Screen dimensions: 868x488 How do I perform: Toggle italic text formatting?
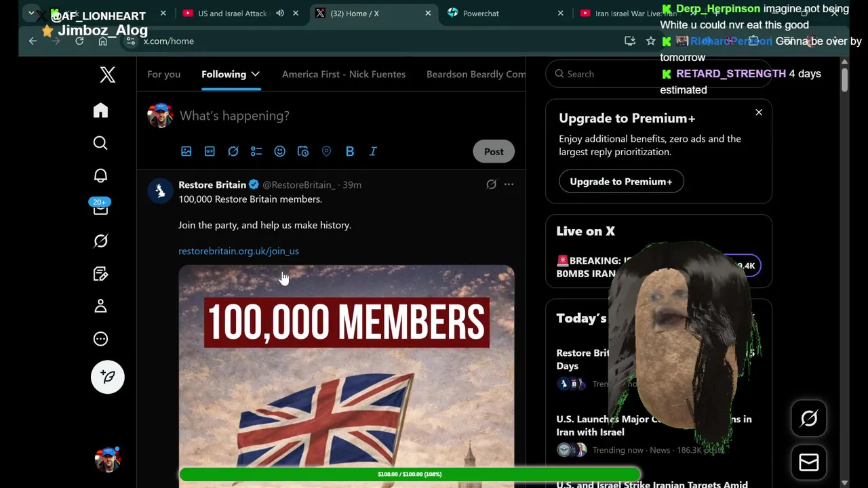tap(373, 151)
